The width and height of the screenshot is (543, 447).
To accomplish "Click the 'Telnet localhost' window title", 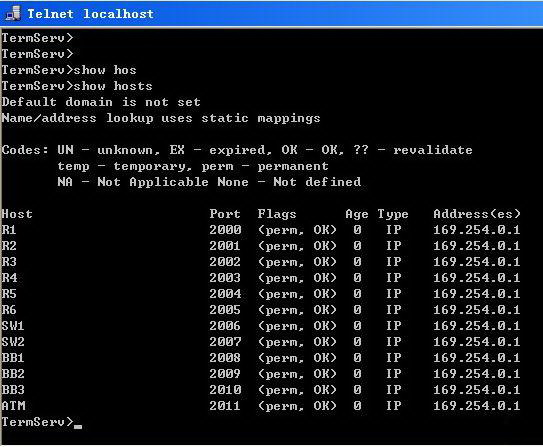I will pos(90,14).
